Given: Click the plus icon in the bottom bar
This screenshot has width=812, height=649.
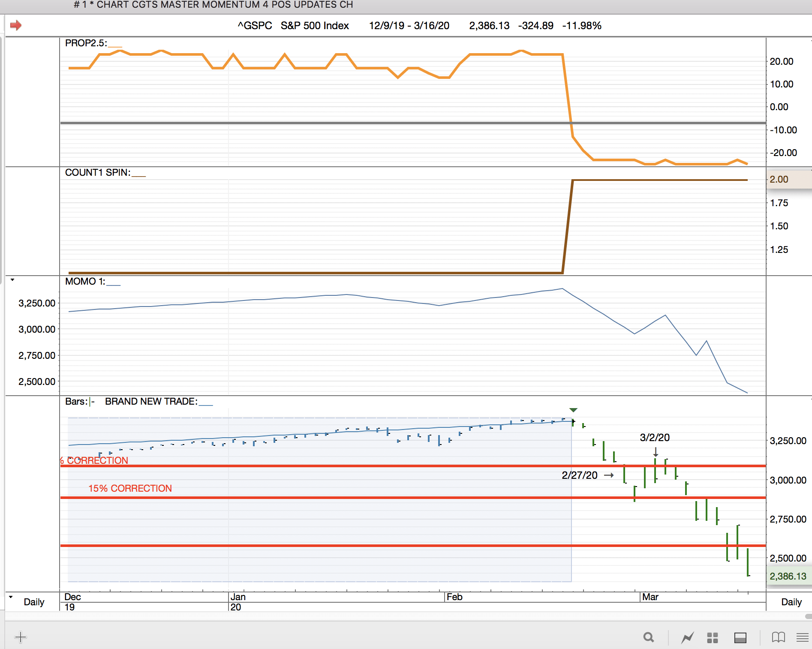Looking at the screenshot, I should pyautogui.click(x=21, y=637).
